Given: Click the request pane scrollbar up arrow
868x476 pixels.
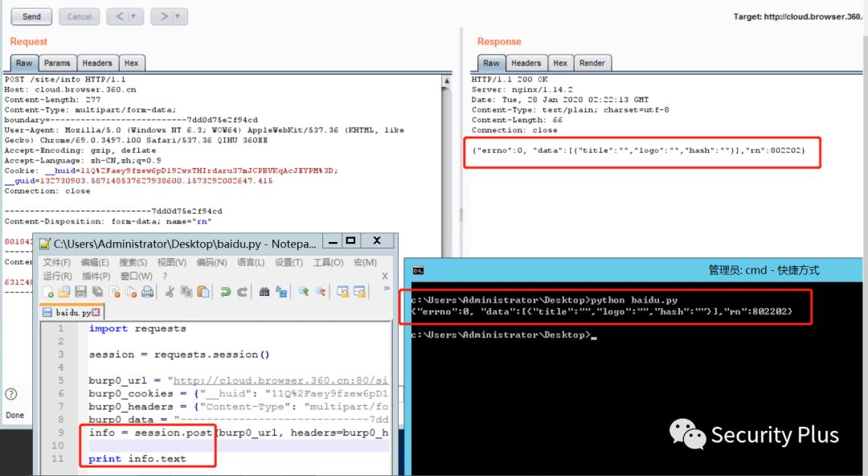Looking at the screenshot, I should [x=447, y=81].
